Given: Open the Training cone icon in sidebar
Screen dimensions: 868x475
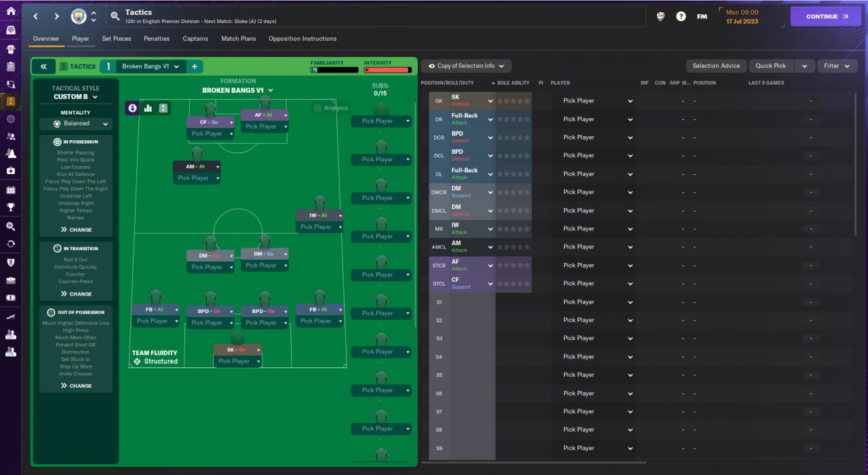Looking at the screenshot, I should 10,154.
